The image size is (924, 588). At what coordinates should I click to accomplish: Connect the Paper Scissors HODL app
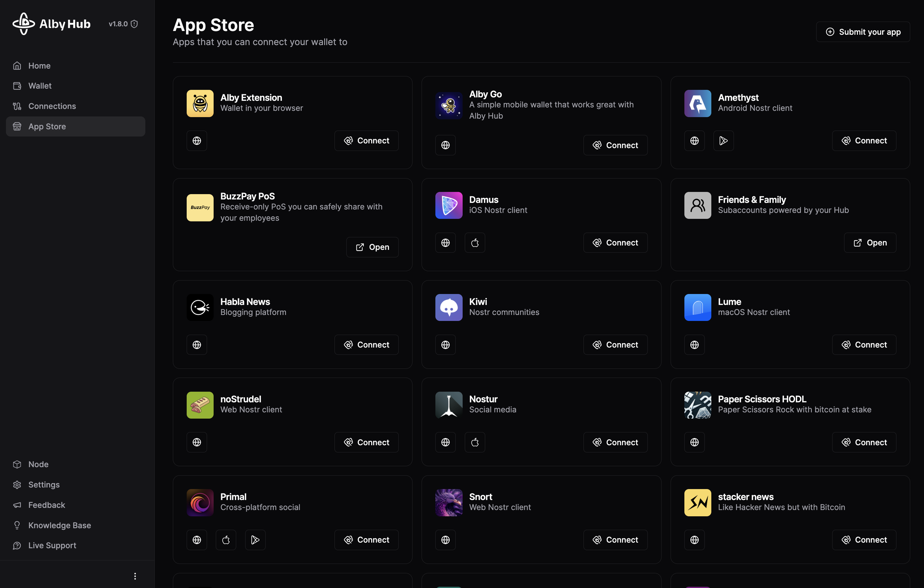864,442
